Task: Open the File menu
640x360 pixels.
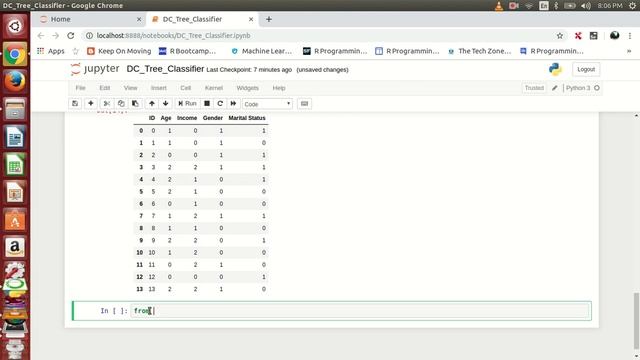Action: tap(80, 88)
